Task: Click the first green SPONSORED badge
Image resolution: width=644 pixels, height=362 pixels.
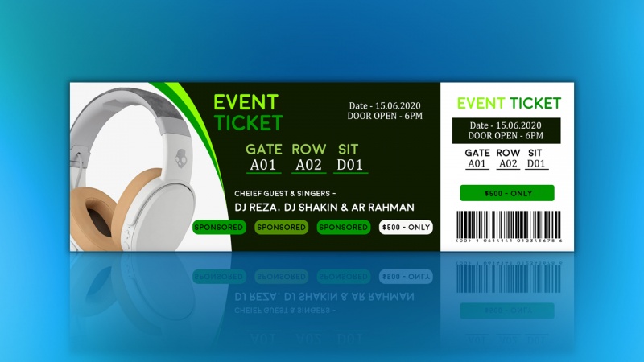Action: pyautogui.click(x=219, y=228)
